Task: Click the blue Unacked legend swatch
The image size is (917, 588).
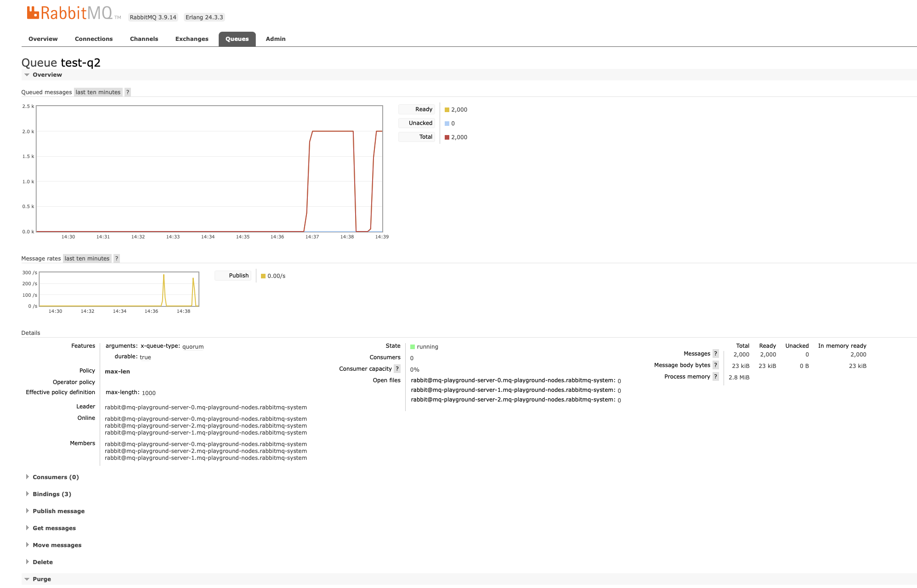Action: [x=447, y=124]
